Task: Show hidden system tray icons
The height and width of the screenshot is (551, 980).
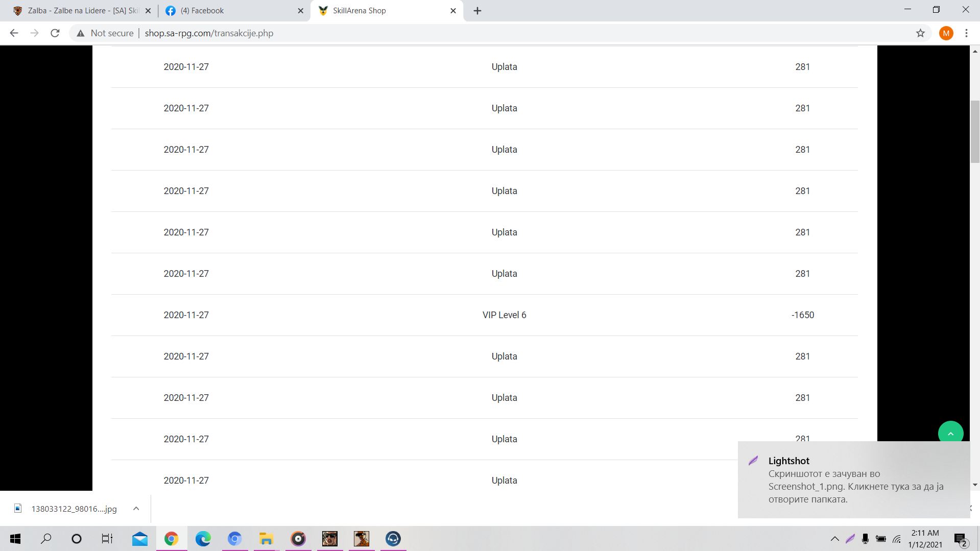Action: coord(834,539)
